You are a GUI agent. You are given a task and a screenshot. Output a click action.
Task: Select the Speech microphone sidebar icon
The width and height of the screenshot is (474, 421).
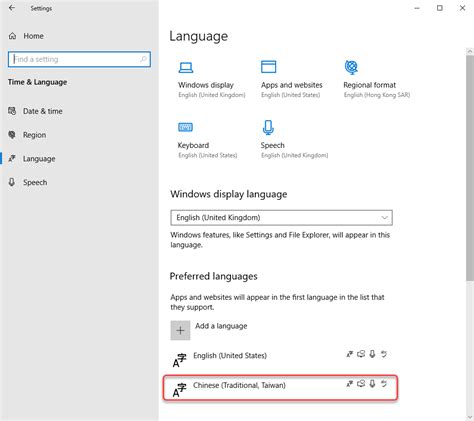click(x=12, y=182)
